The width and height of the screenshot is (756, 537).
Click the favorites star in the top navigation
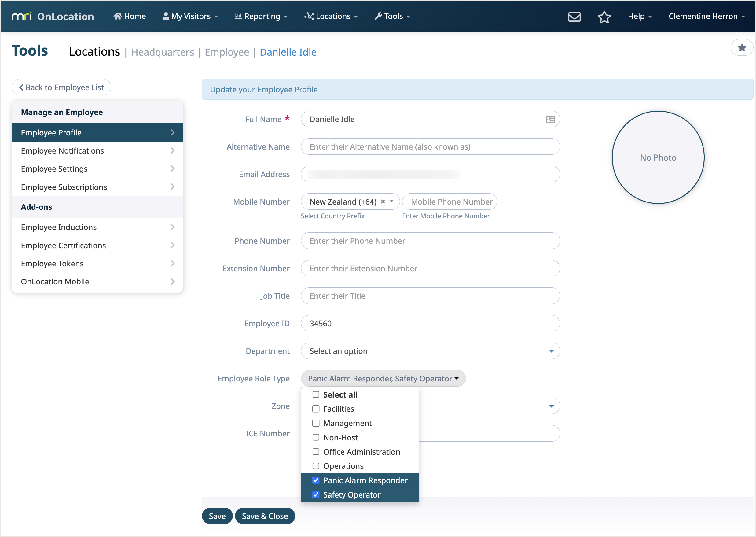[604, 17]
